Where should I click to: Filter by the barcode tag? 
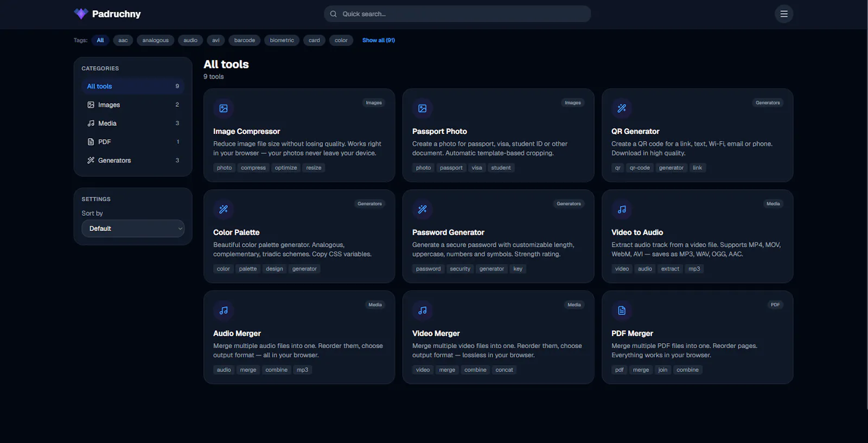(245, 40)
